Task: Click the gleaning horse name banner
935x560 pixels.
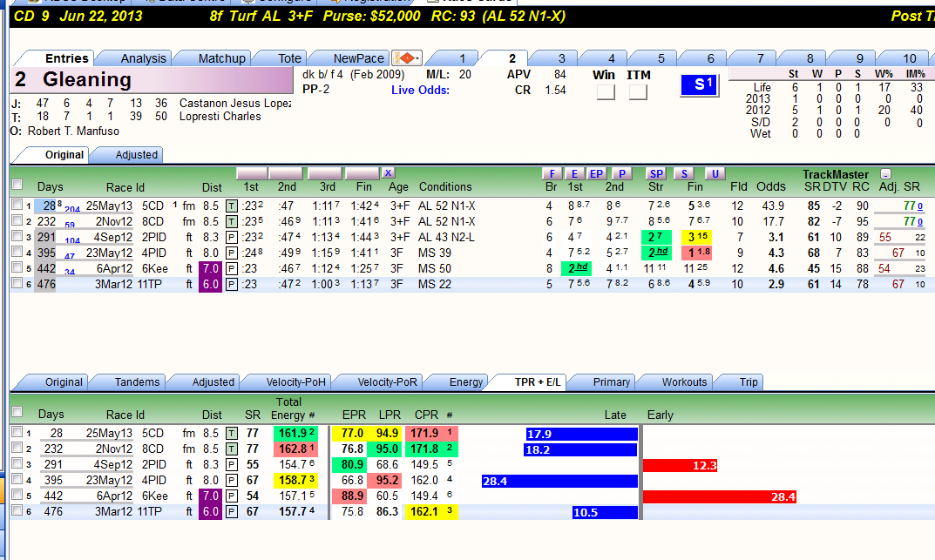Action: coord(152,80)
